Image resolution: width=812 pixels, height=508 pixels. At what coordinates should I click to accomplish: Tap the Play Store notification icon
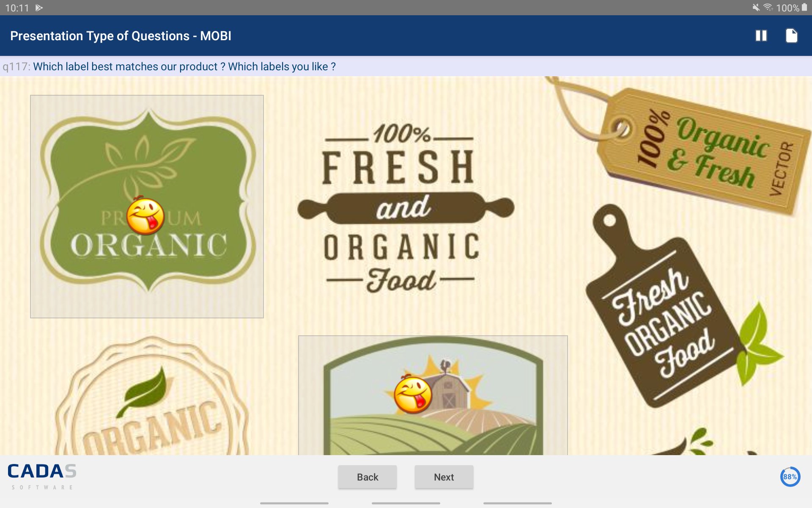point(39,8)
